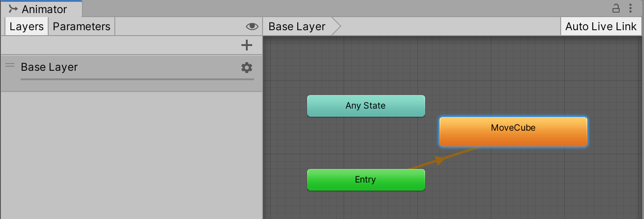Switch to the Parameters tab
644x219 pixels.
82,27
